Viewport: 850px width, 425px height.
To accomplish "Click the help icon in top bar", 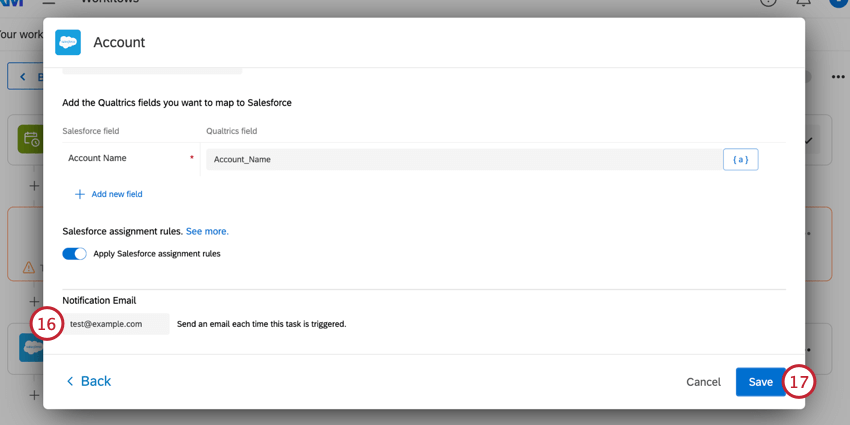I will (768, 3).
